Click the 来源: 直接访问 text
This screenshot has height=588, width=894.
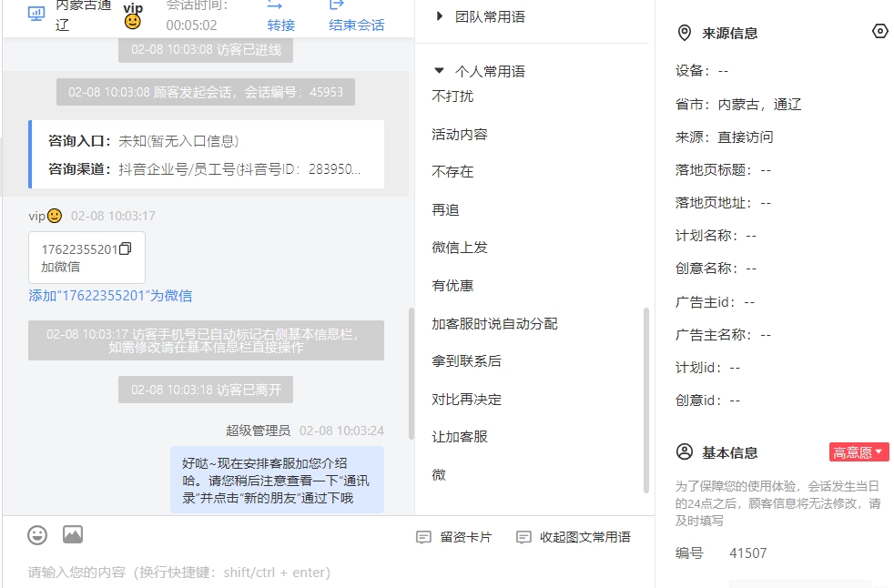click(724, 137)
